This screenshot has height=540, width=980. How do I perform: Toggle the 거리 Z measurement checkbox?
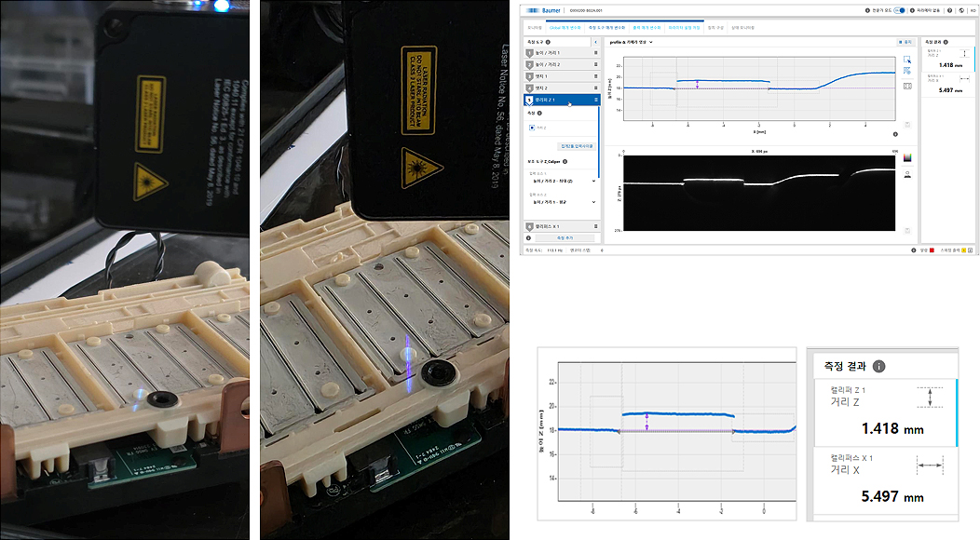531,128
